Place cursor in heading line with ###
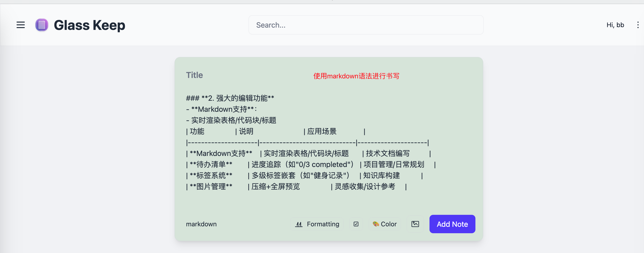The width and height of the screenshot is (644, 253). (230, 98)
